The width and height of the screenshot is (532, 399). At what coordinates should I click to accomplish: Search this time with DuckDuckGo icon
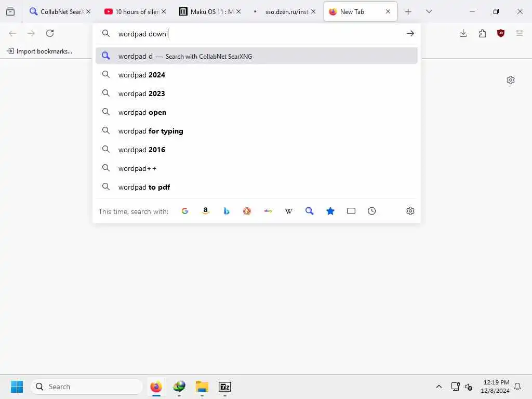pyautogui.click(x=247, y=211)
